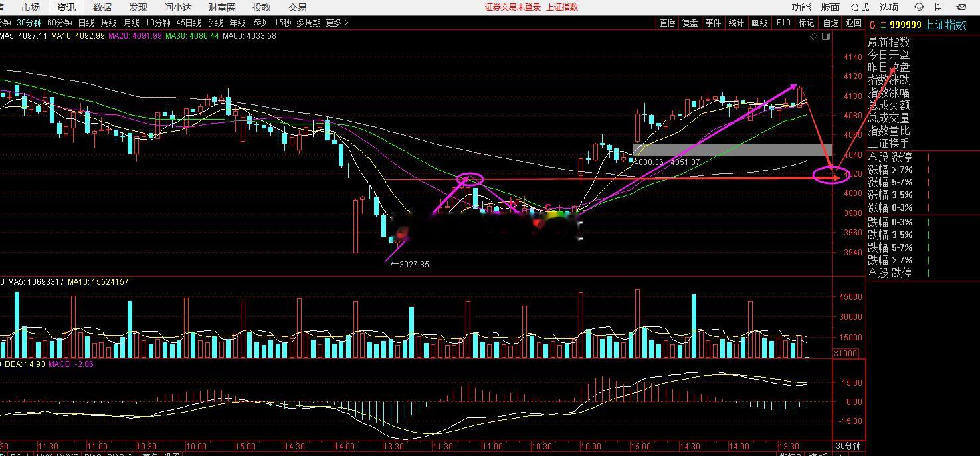Click the MA10: 4092.99 label

pos(78,36)
